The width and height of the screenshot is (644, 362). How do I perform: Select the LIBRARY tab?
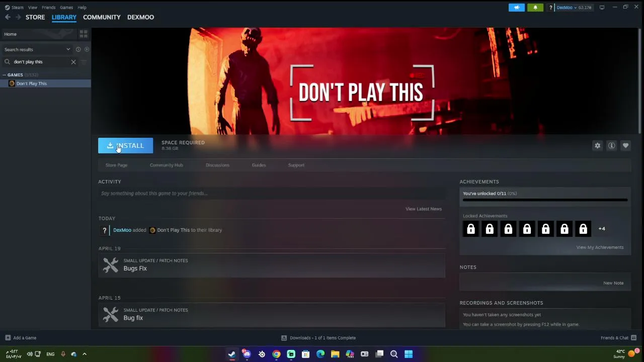[64, 17]
